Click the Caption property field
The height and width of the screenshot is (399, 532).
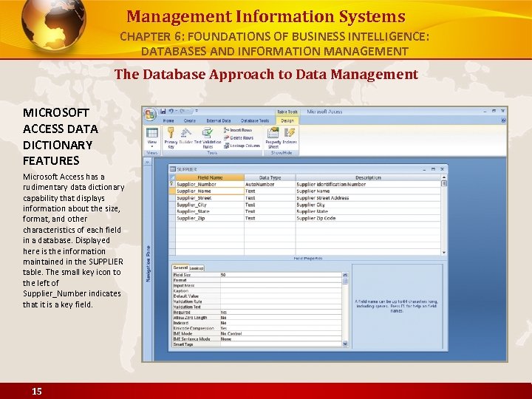coord(281,291)
